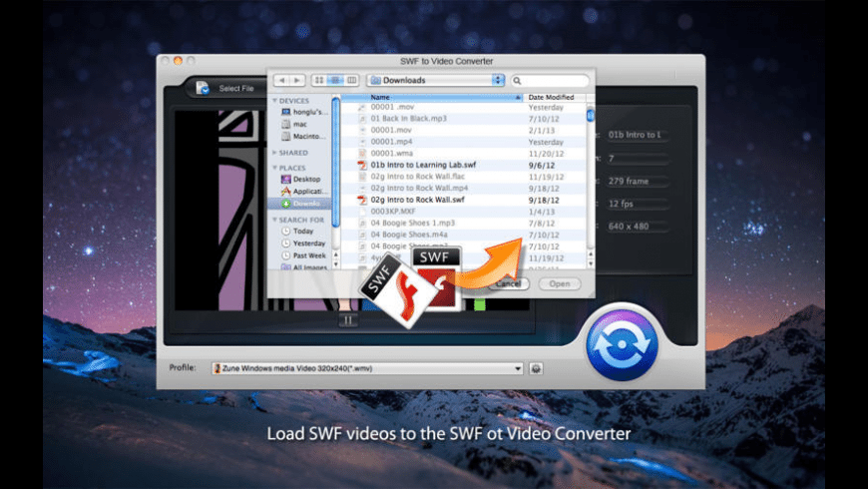The width and height of the screenshot is (868, 489).
Task: Open the Profile dropdown for Zune WMV
Action: [x=367, y=368]
